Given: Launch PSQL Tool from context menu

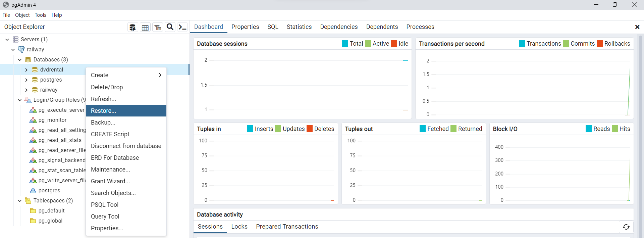Looking at the screenshot, I should 126,205.
